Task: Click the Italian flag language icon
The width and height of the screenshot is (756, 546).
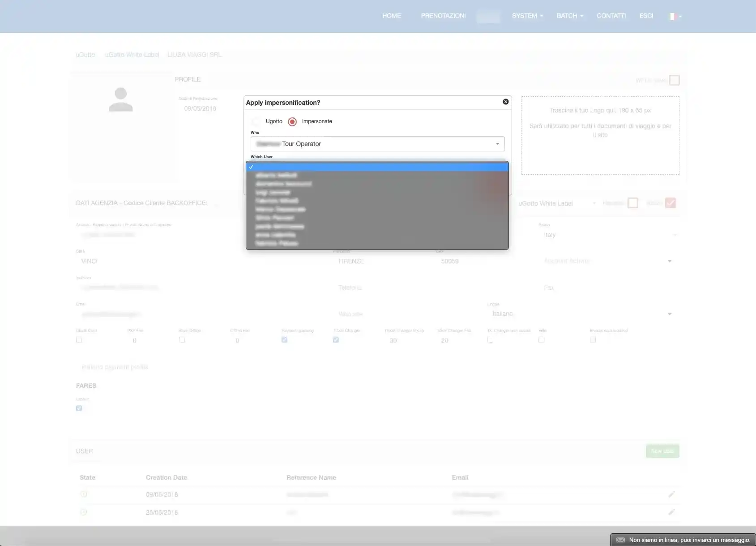Action: [672, 16]
